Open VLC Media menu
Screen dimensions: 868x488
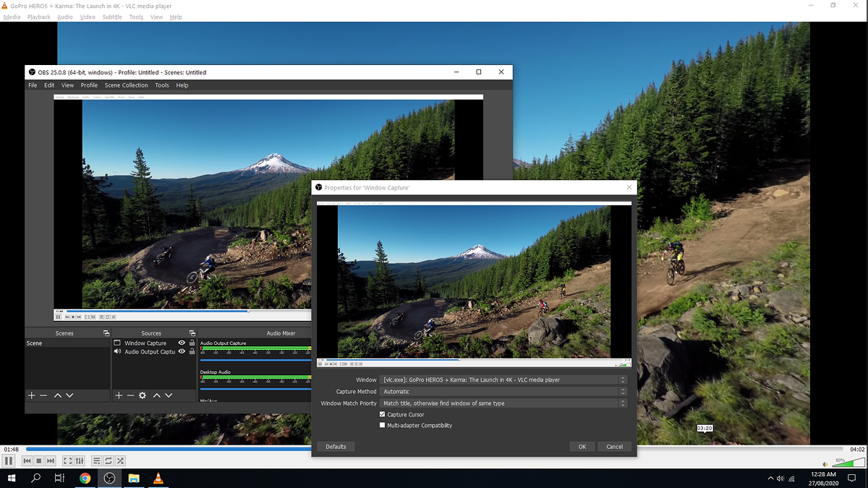(12, 17)
